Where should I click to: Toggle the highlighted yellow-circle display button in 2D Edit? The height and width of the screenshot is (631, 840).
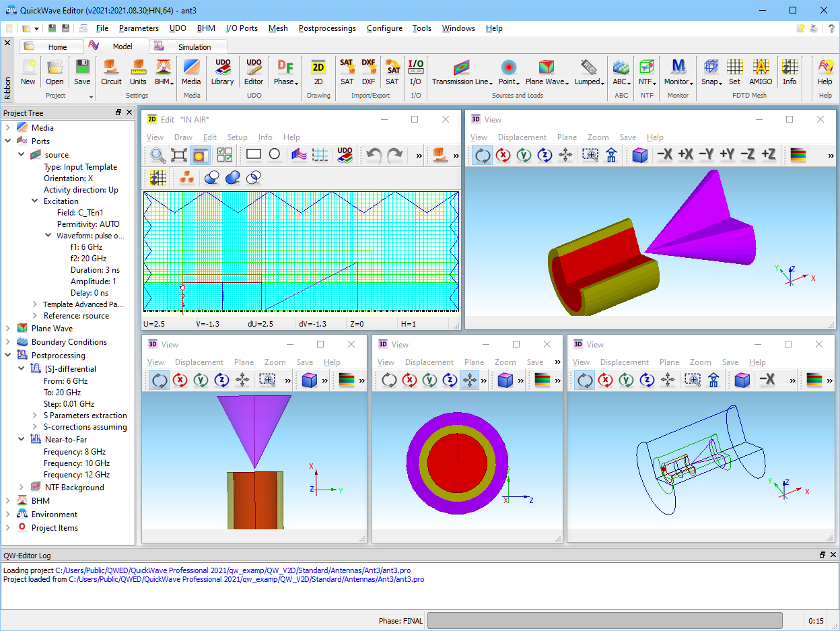(200, 156)
